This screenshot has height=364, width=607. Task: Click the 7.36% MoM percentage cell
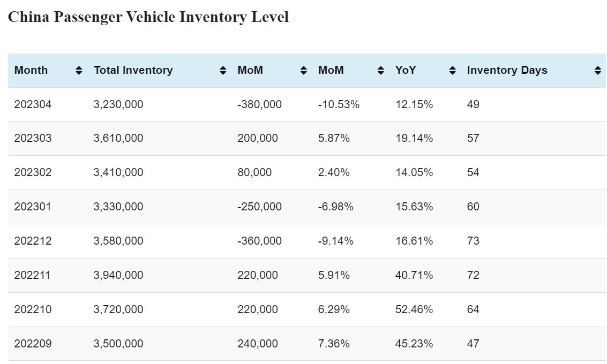[x=333, y=344]
